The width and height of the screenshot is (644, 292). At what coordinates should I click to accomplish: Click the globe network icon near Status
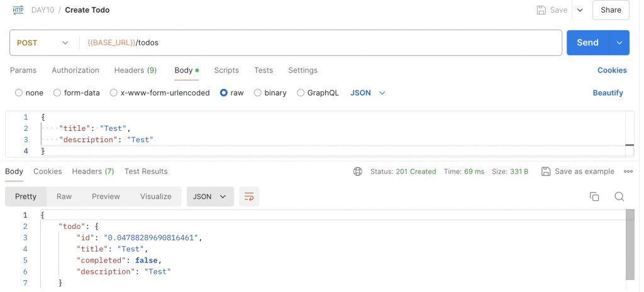click(358, 172)
